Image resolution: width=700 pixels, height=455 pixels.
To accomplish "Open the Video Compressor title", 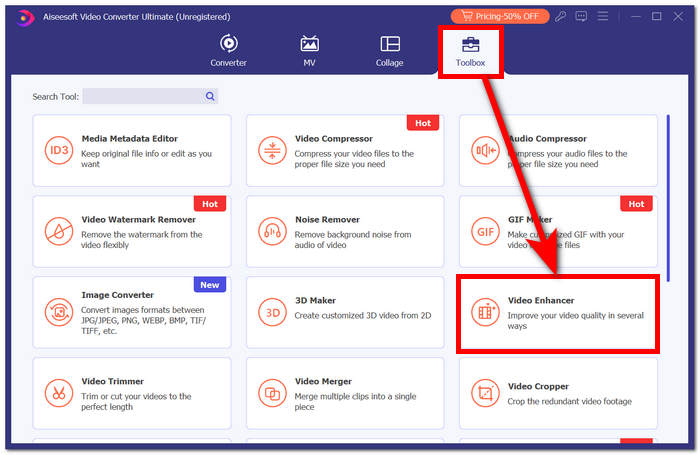I will tap(333, 138).
